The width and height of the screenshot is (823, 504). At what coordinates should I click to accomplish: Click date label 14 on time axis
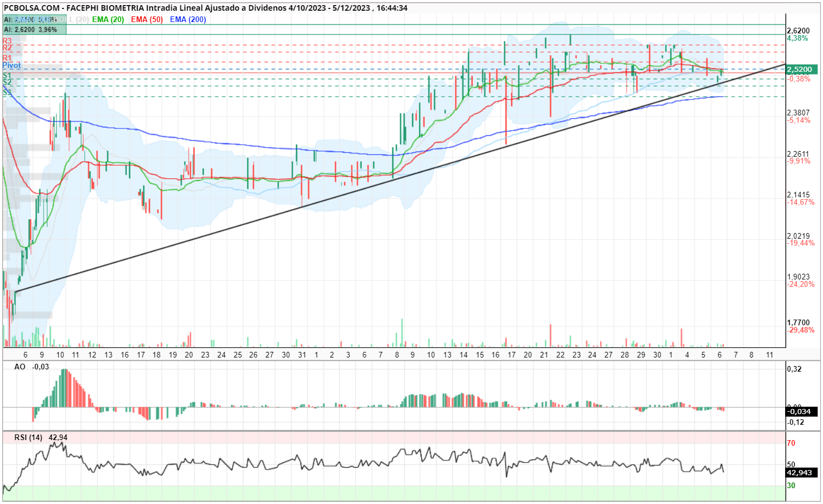click(464, 355)
